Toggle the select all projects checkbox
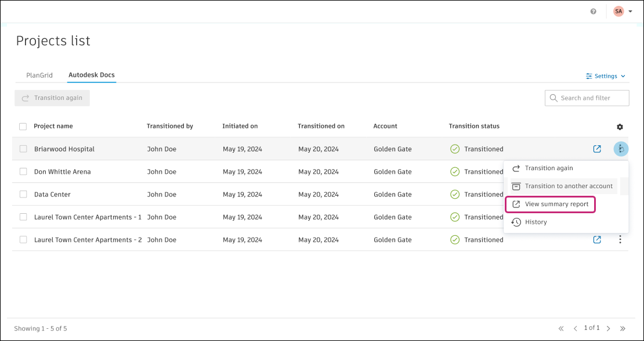 23,127
